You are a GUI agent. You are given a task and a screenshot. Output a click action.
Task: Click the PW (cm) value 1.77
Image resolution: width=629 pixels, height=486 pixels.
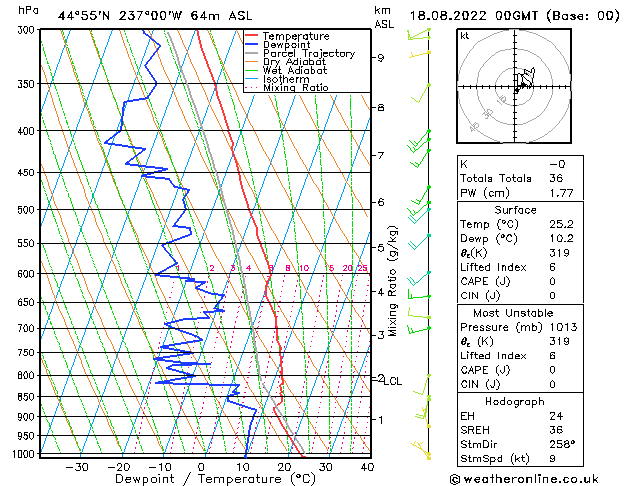click(557, 193)
